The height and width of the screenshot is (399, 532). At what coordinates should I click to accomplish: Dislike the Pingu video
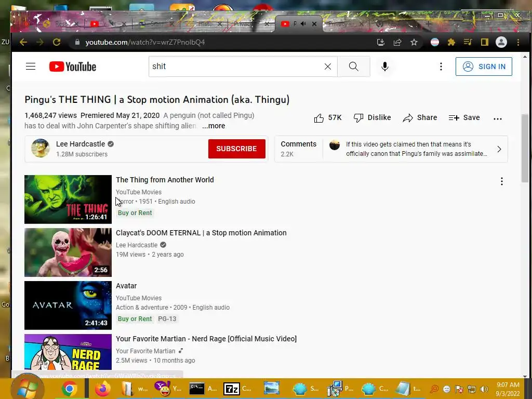click(x=372, y=118)
